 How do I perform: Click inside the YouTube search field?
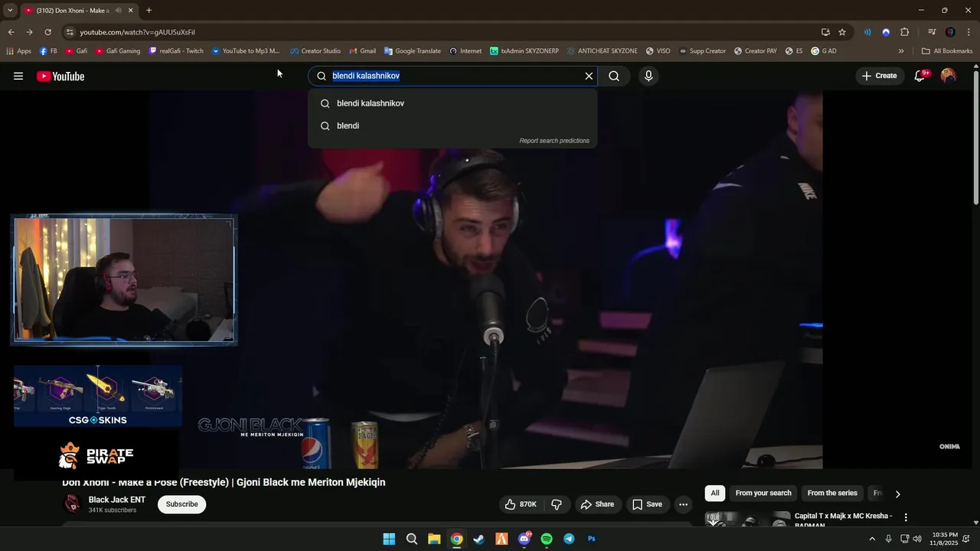452,76
